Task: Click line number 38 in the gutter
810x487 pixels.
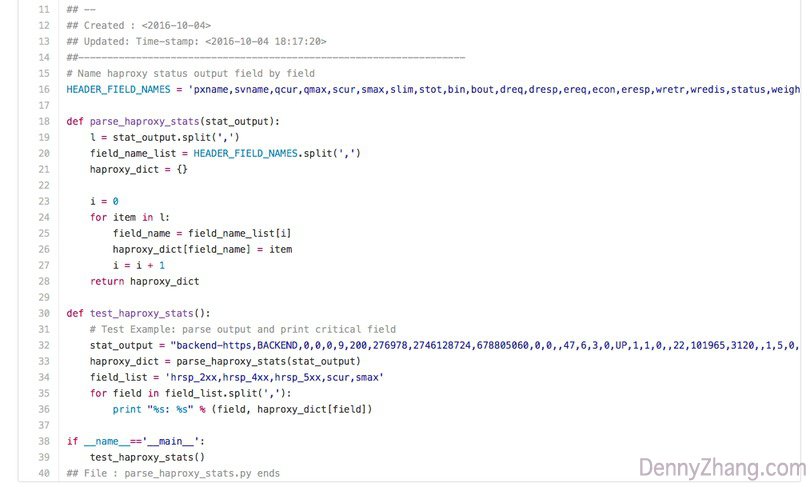Action: pyautogui.click(x=43, y=441)
